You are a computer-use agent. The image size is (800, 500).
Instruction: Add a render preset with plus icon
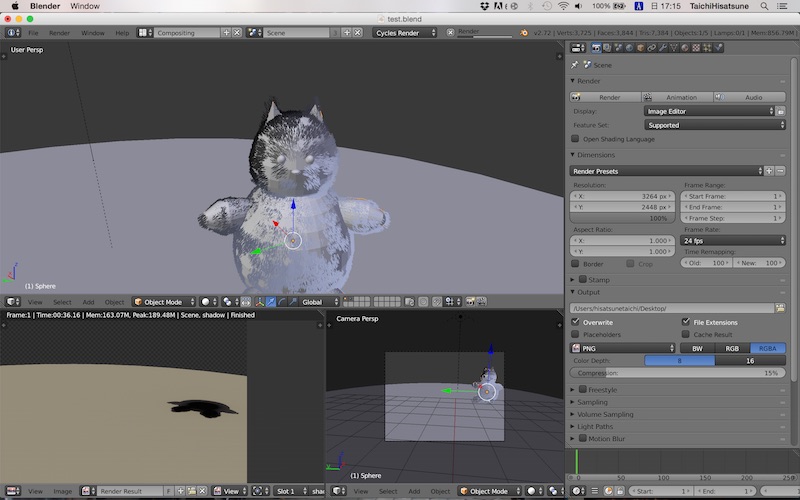coord(769,171)
